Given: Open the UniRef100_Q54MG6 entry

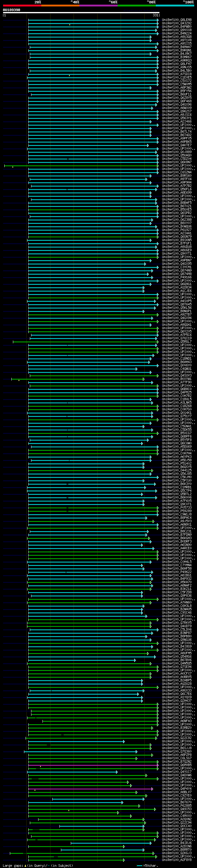Looking at the screenshot, I should (x=177, y=656).
